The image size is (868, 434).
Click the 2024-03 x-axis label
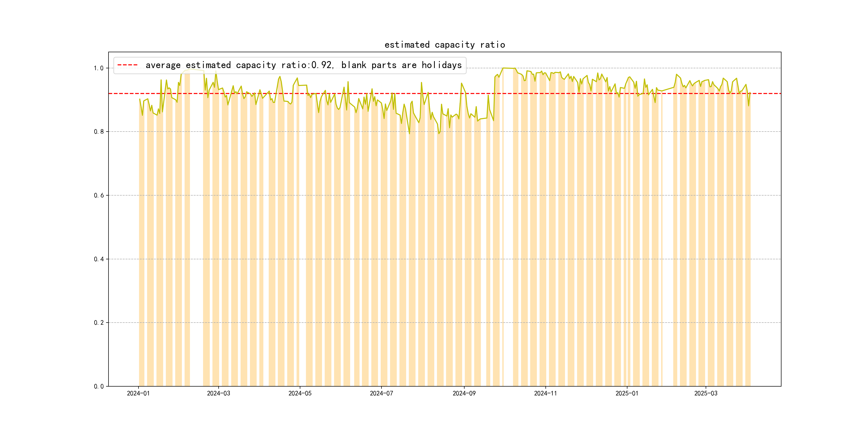(x=218, y=393)
